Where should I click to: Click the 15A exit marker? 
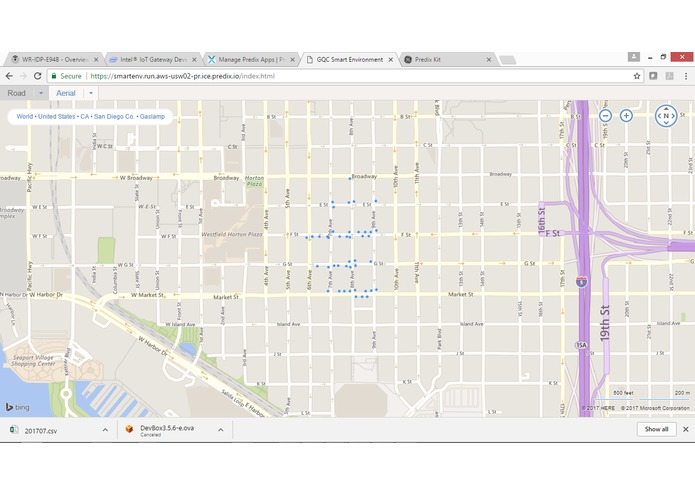tap(581, 345)
